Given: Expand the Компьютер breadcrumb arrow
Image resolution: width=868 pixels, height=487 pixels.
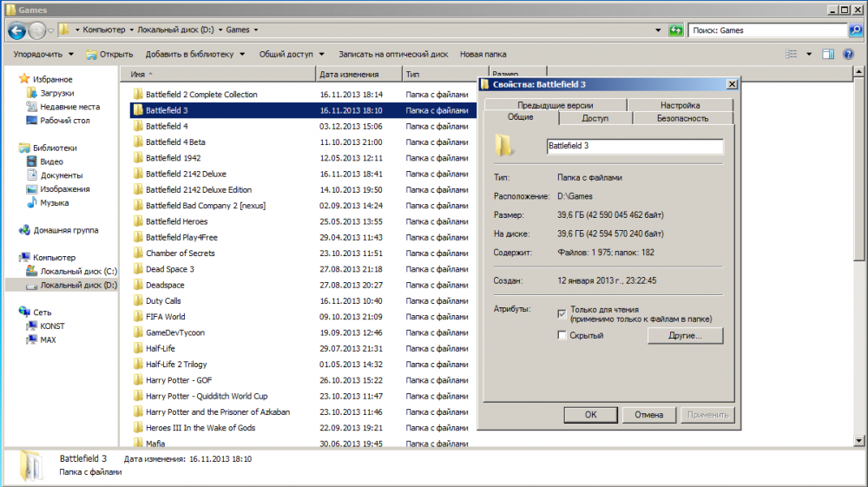Looking at the screenshot, I should coord(132,30).
